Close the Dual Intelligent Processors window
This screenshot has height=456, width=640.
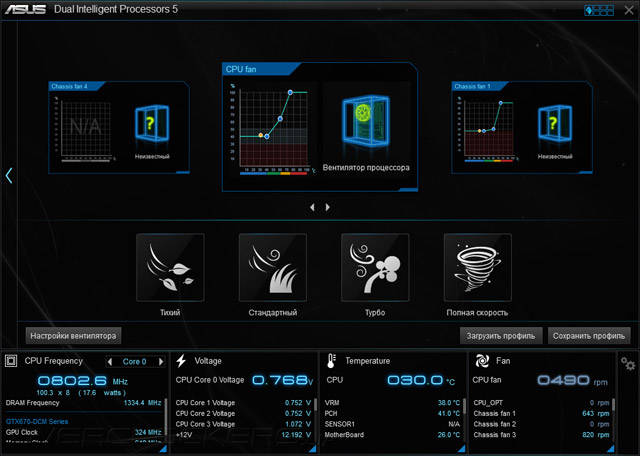tap(629, 10)
